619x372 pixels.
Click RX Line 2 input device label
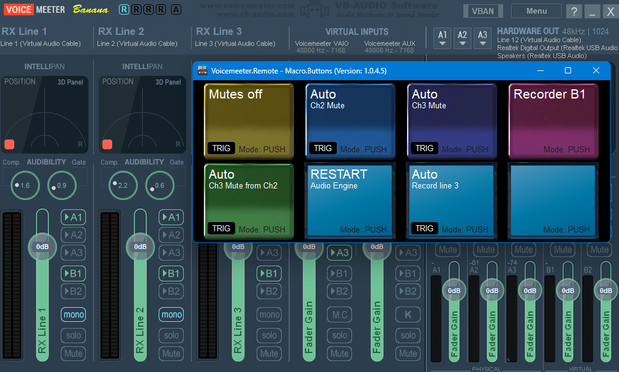137,43
